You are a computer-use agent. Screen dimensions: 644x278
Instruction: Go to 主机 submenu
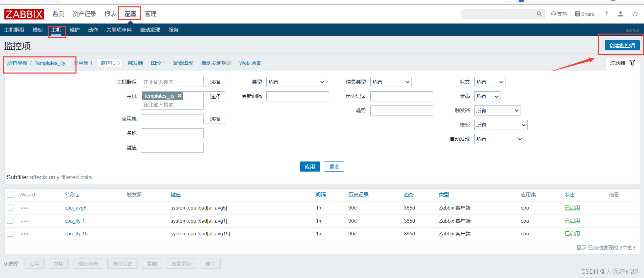coord(56,30)
